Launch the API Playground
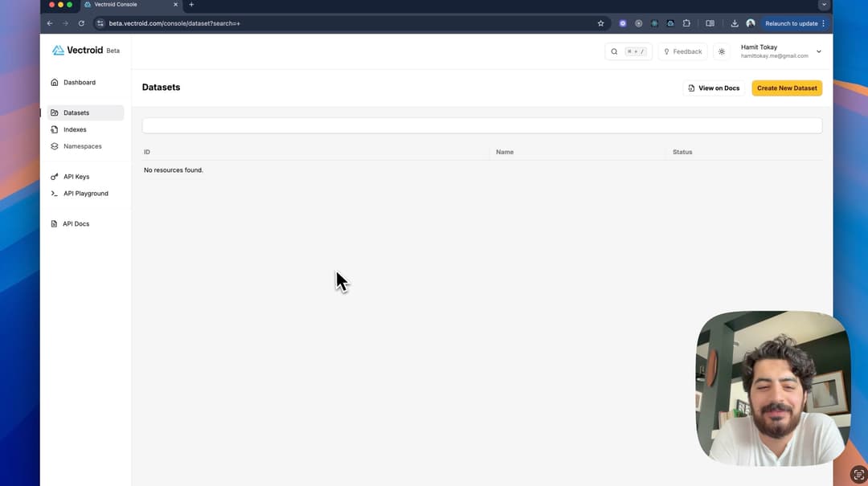868x486 pixels. (85, 194)
